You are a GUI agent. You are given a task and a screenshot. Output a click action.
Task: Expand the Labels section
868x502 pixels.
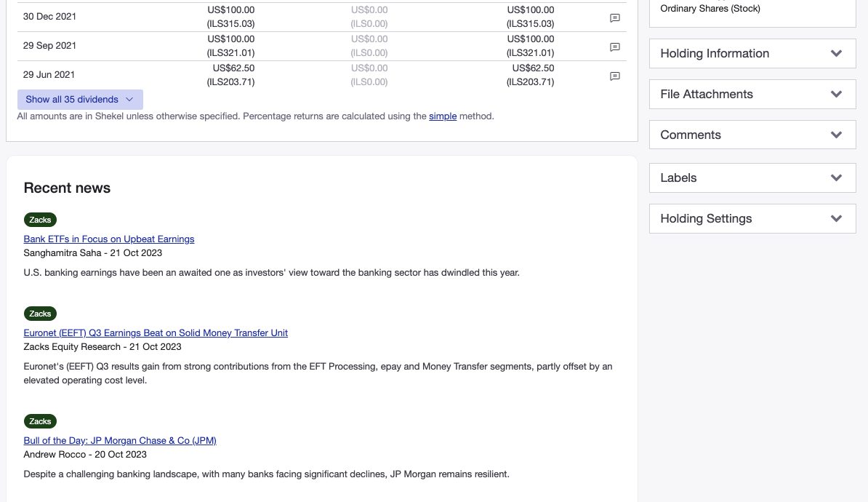click(752, 178)
